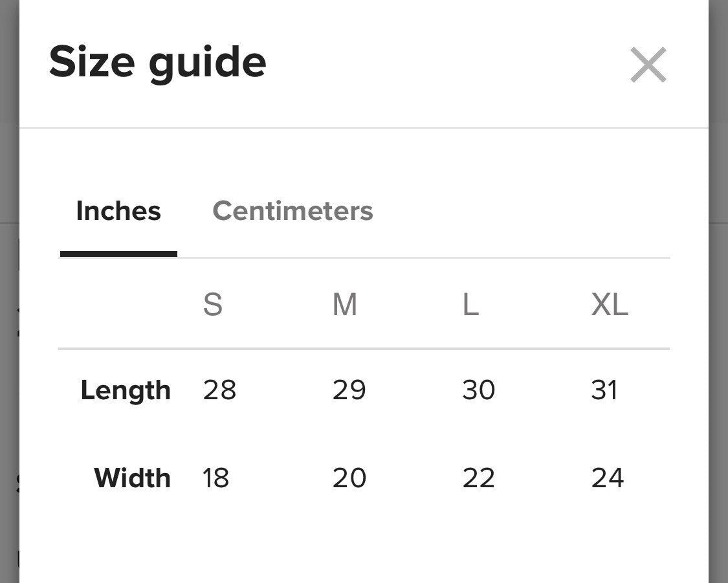Click the L size column header
Viewport: 728px width, 583px height.
pos(470,304)
